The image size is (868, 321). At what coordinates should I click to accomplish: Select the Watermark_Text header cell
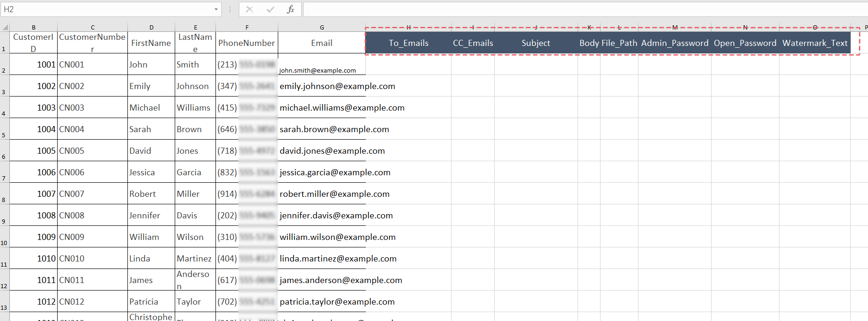[815, 43]
